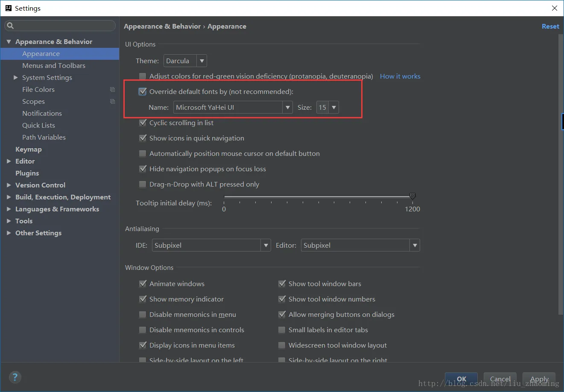Click the IntelliJ logo in title bar
Screen dimensions: 564x392
(8, 8)
